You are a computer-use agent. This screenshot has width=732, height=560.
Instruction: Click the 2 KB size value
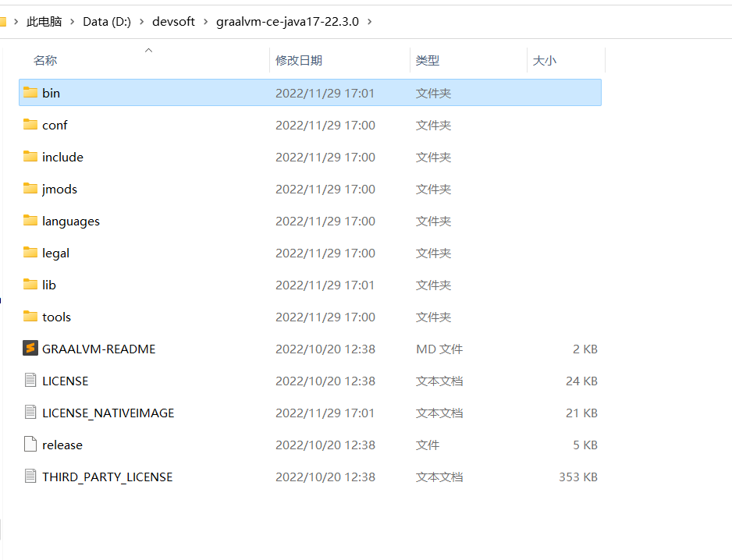[x=585, y=349]
